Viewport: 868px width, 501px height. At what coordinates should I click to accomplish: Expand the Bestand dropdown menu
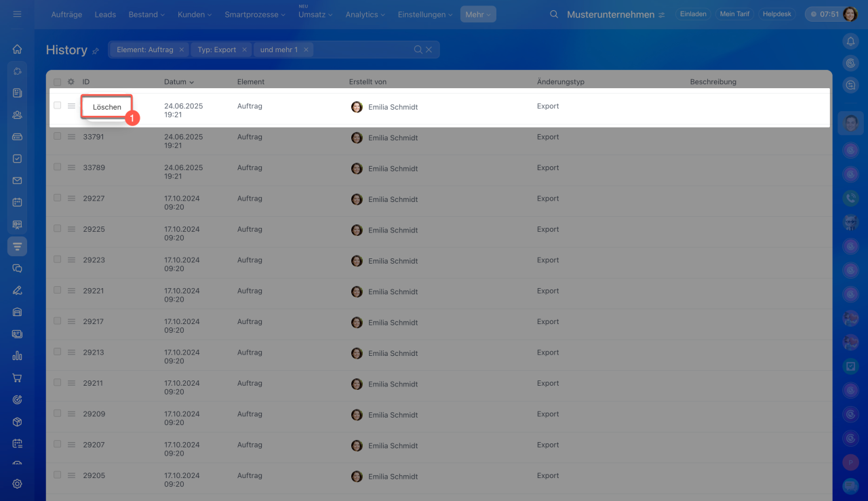click(x=146, y=14)
